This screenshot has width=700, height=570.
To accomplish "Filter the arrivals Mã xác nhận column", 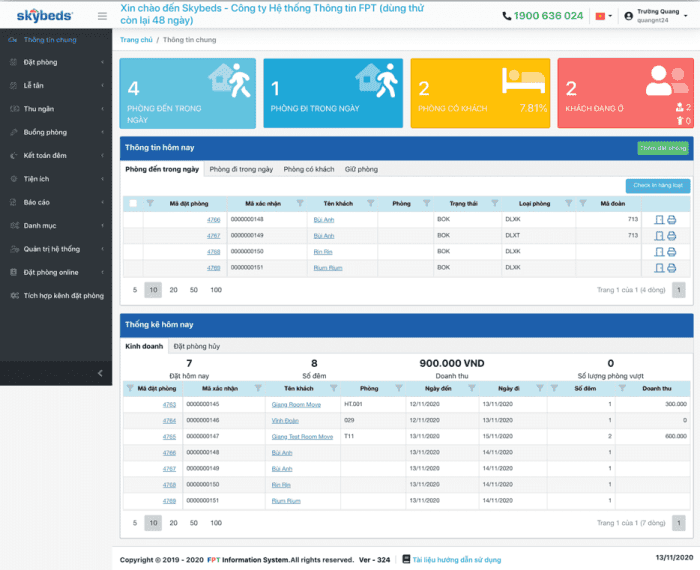I will tap(300, 204).
